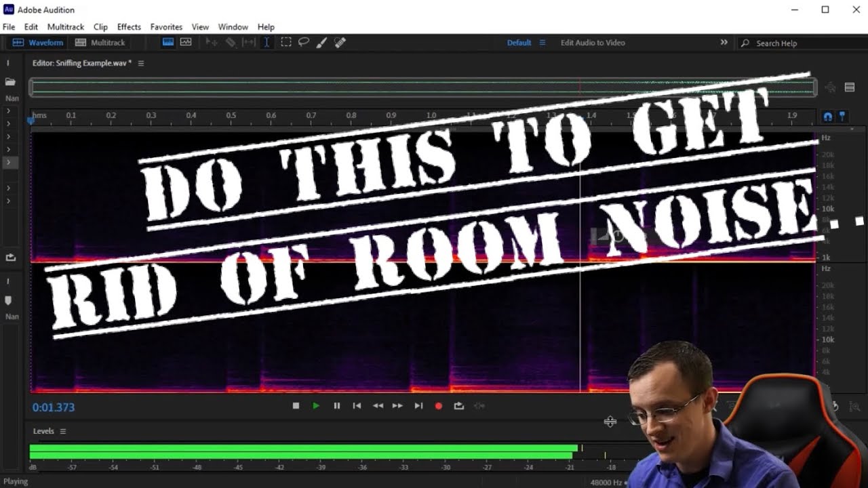Image resolution: width=868 pixels, height=488 pixels.
Task: Switch to Multitrack editor view
Action: [100, 43]
